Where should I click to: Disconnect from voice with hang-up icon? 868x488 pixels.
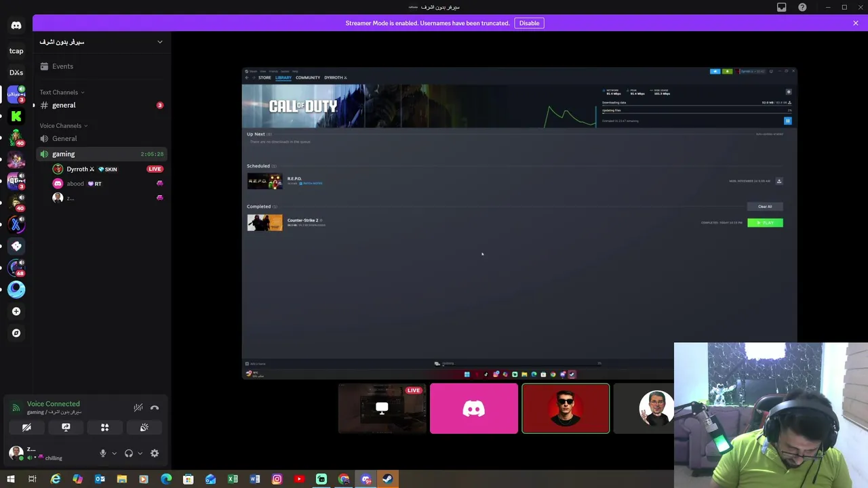tap(155, 407)
